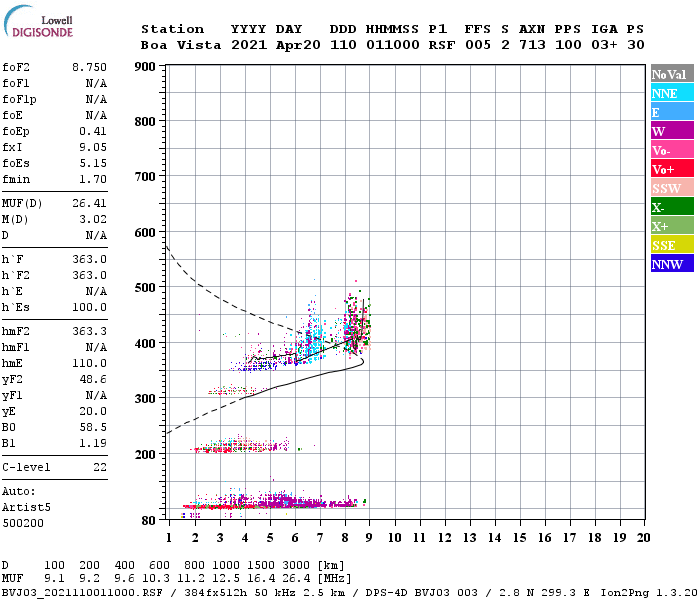The image size is (700, 600).
Task: Click the 500200 version number
Action: click(x=23, y=523)
